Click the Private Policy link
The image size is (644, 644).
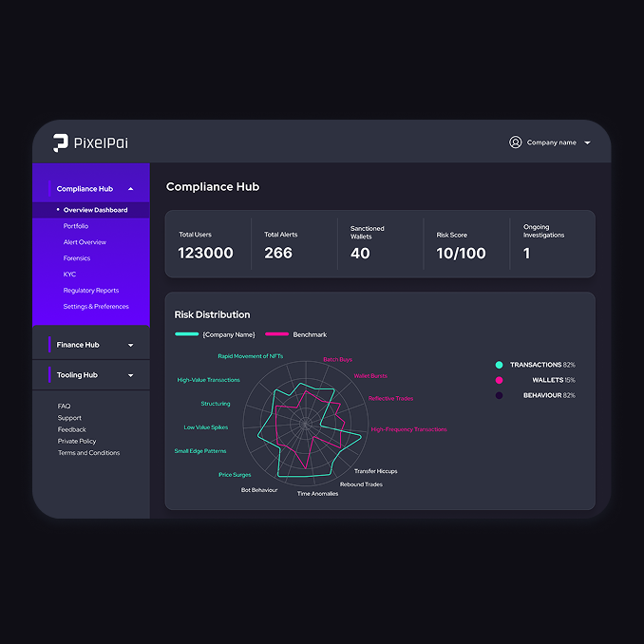tap(77, 442)
